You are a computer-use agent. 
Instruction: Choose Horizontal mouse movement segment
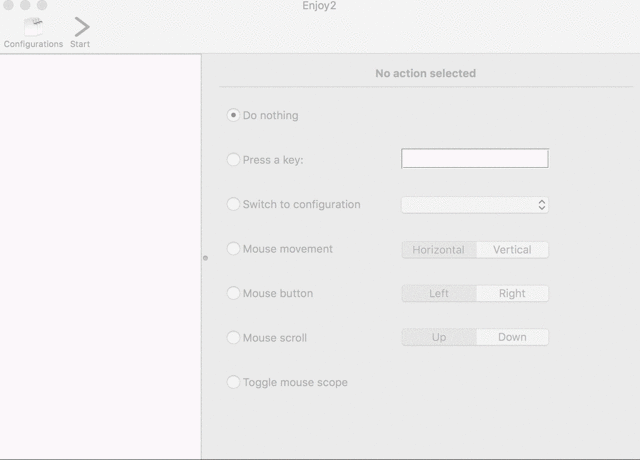pos(439,250)
